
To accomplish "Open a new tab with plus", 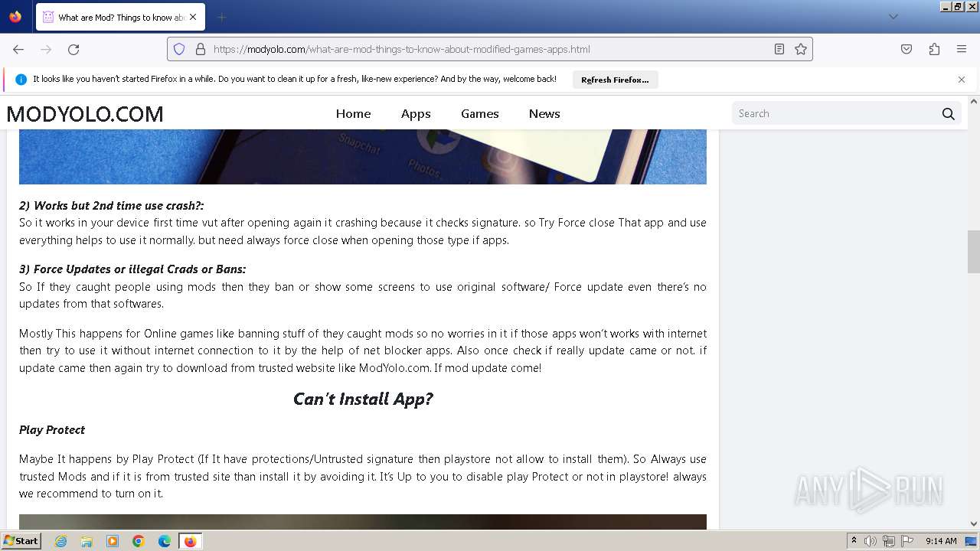I will pos(222,17).
